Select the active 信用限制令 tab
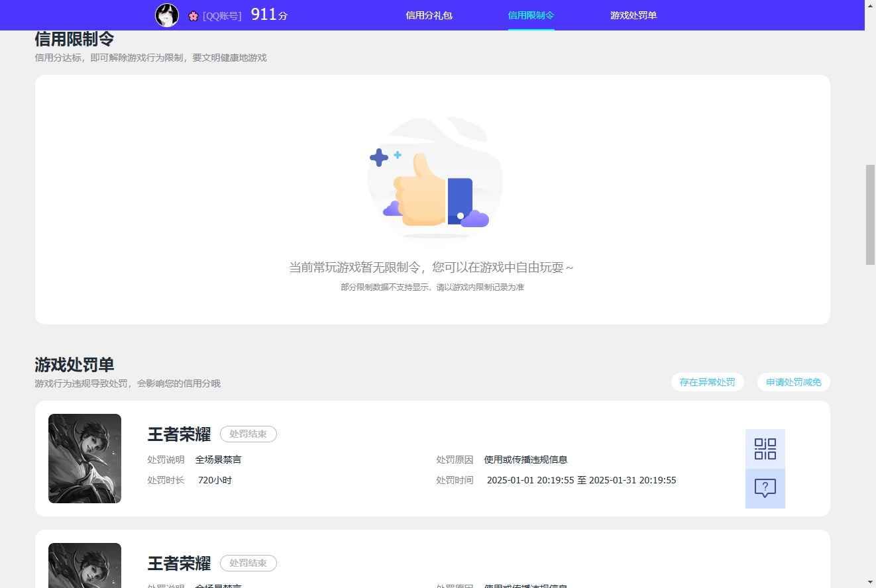 click(530, 15)
